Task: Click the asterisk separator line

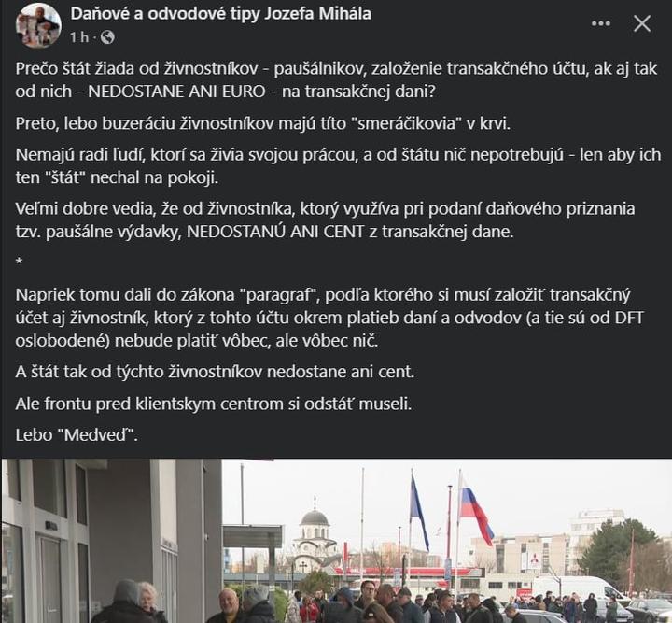Action: click(x=19, y=261)
